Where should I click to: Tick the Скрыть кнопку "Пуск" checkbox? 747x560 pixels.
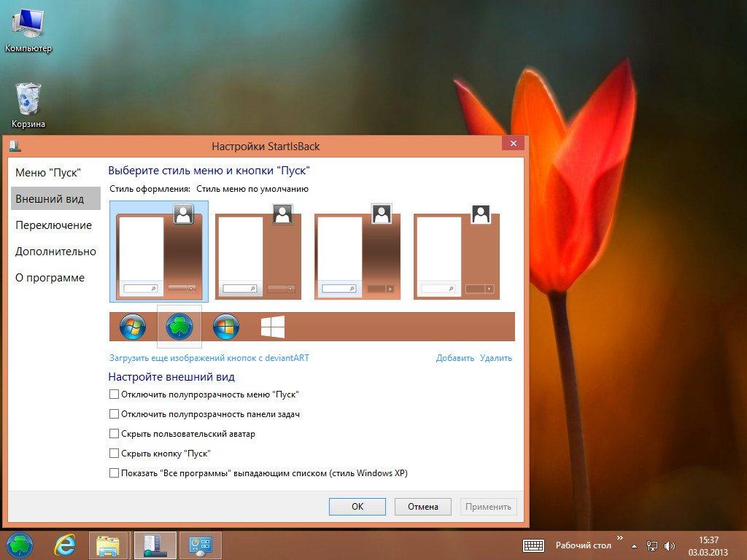tap(114, 453)
